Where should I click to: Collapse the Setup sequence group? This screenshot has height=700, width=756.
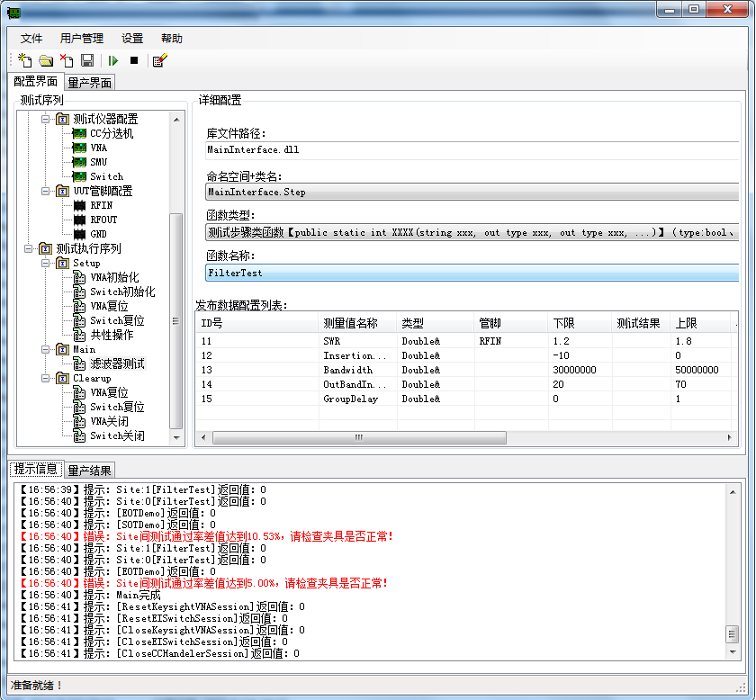coord(46,263)
